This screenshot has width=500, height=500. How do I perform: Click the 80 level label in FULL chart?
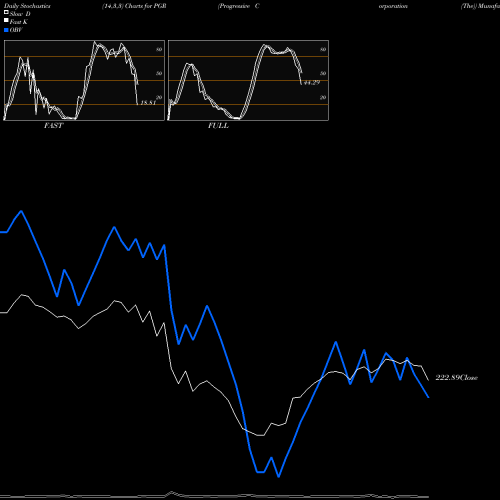[x=323, y=49]
